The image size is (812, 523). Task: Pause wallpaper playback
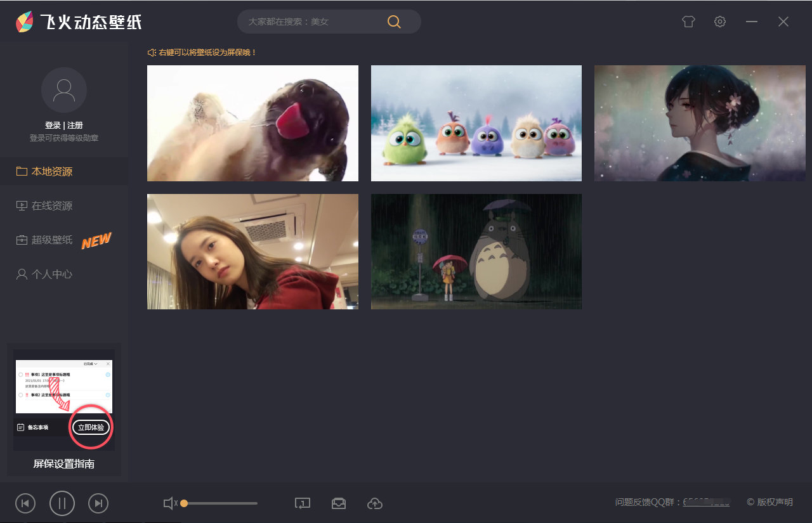(x=62, y=503)
